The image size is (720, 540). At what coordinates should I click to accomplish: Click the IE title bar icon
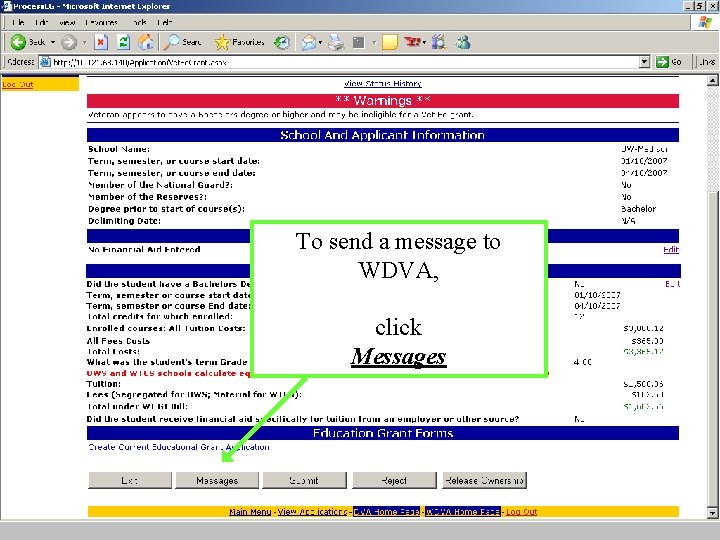[x=6, y=6]
